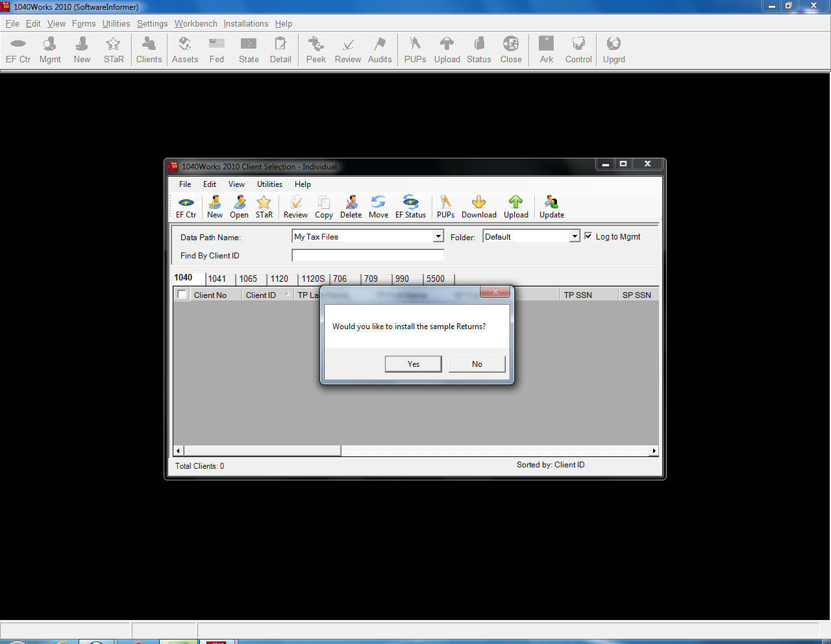Open Workbench menu

pos(195,23)
